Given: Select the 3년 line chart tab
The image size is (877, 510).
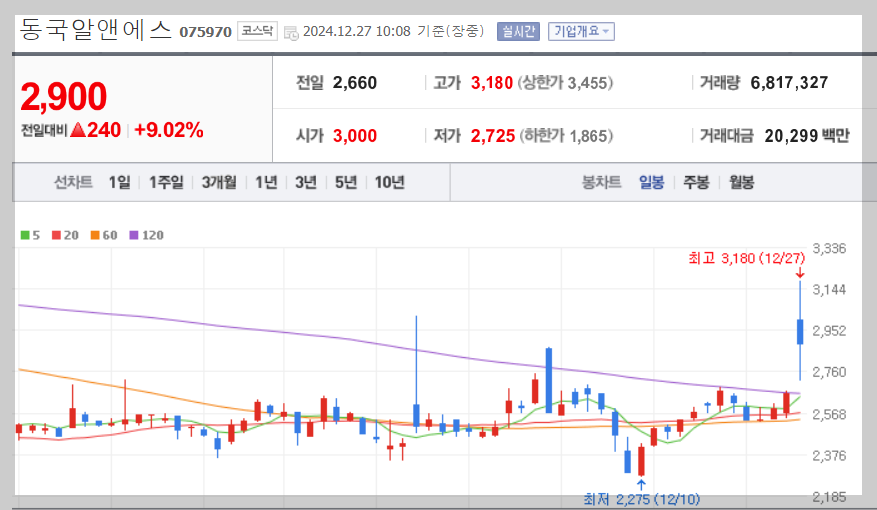Looking at the screenshot, I should coord(306,182).
